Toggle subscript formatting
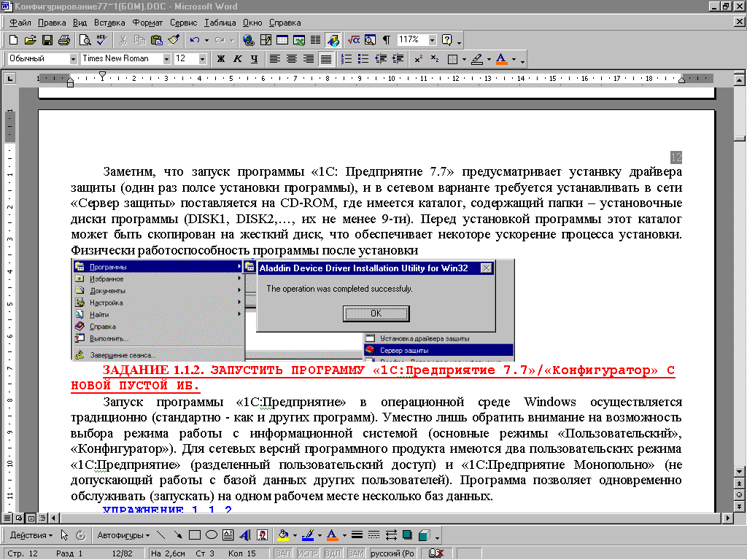Screen dimensions: 747x560 coord(435,59)
